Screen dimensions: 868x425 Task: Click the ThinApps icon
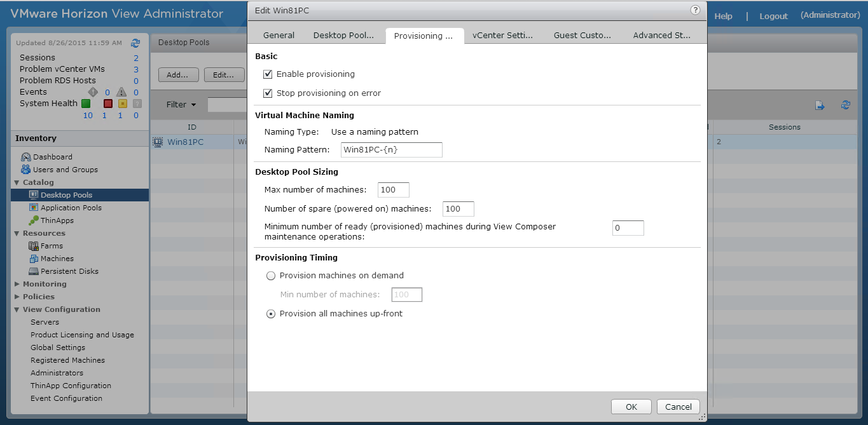coord(34,220)
